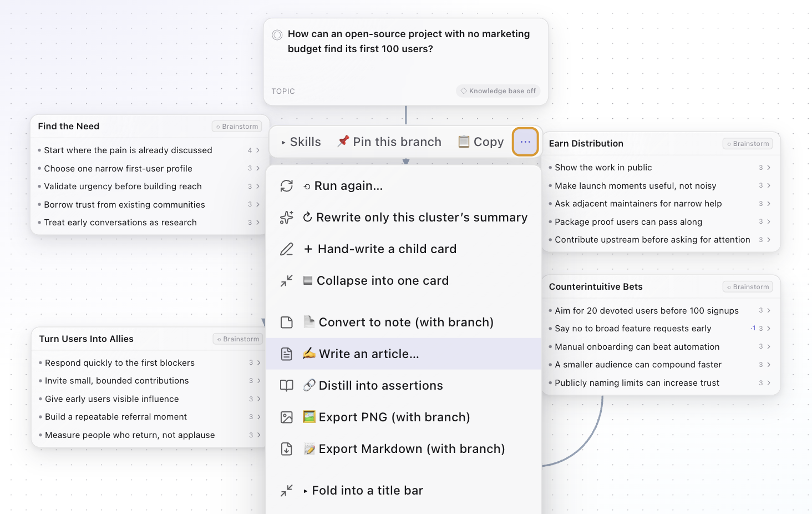The height and width of the screenshot is (514, 812).
Task: Click 'Borrow trust from existing communities'
Action: coord(124,205)
